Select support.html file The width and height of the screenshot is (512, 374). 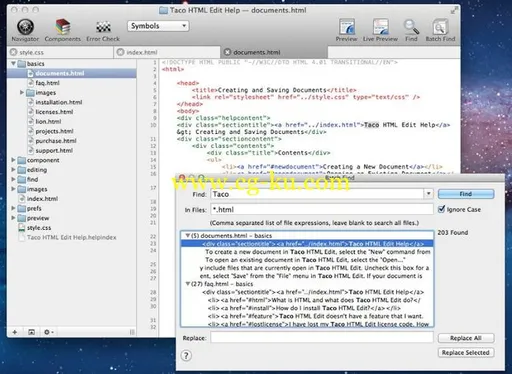click(54, 150)
